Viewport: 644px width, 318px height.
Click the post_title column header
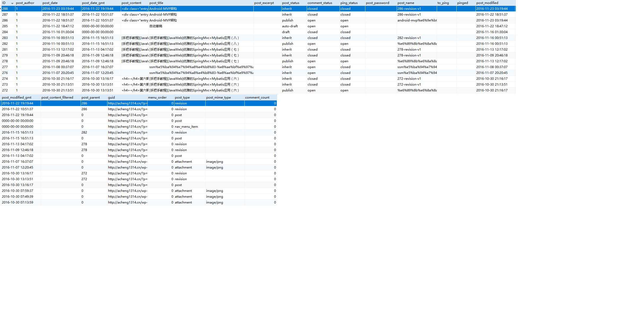[x=156, y=3]
